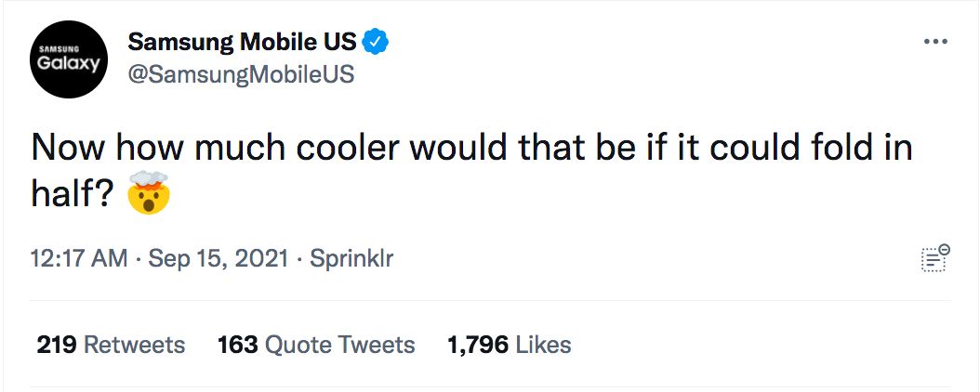
Task: Click the tweet's first line of text
Action: (x=472, y=148)
